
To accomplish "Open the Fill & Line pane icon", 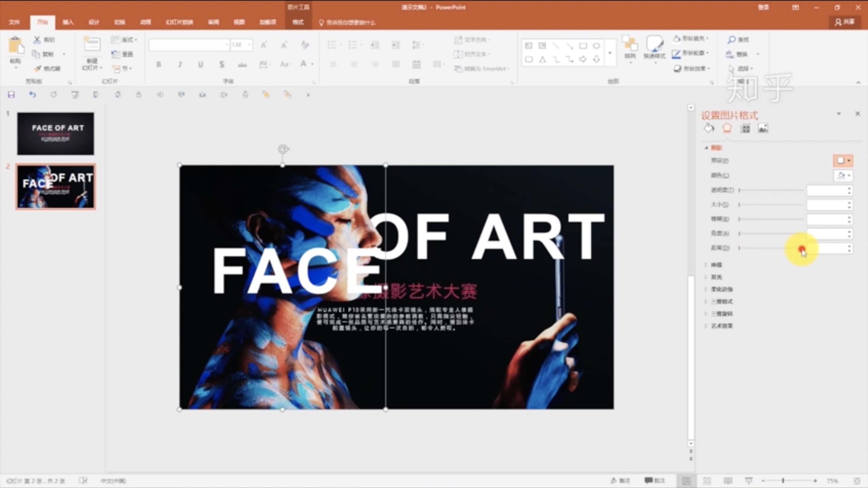I will pos(709,128).
